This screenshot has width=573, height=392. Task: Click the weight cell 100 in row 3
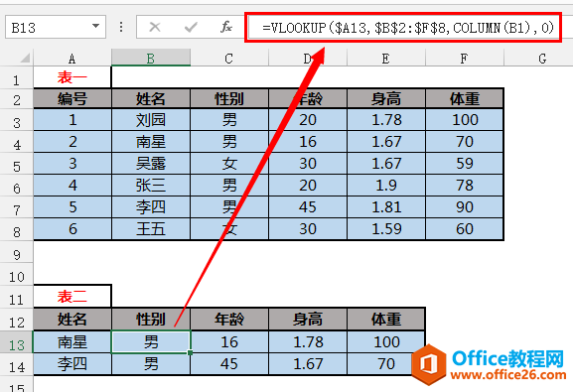(x=465, y=120)
